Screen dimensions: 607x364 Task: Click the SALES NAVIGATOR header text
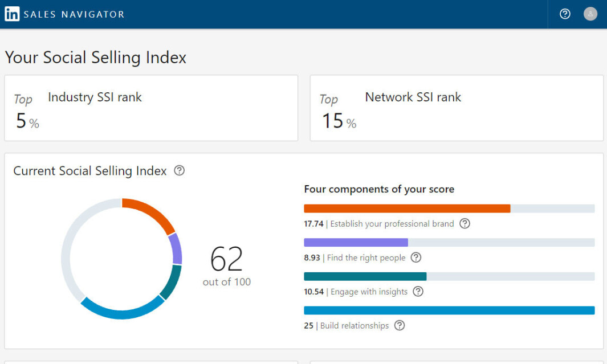click(74, 14)
